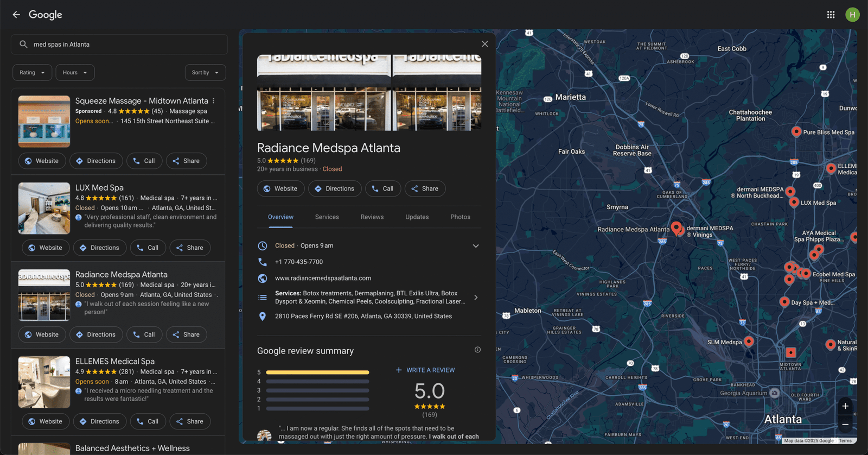Share the Squeeze Massage listing
868x455 pixels.
(x=186, y=161)
